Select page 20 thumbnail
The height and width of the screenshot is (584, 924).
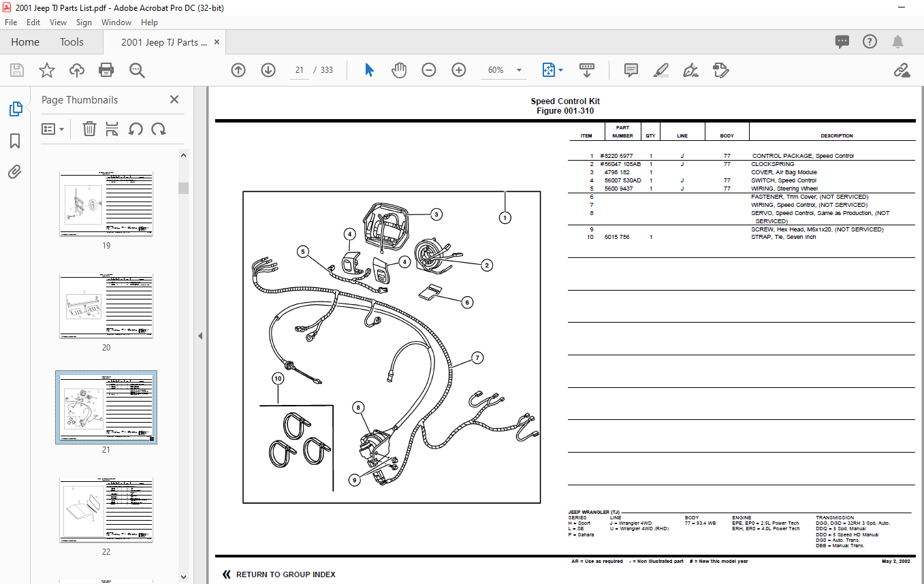pyautogui.click(x=106, y=306)
